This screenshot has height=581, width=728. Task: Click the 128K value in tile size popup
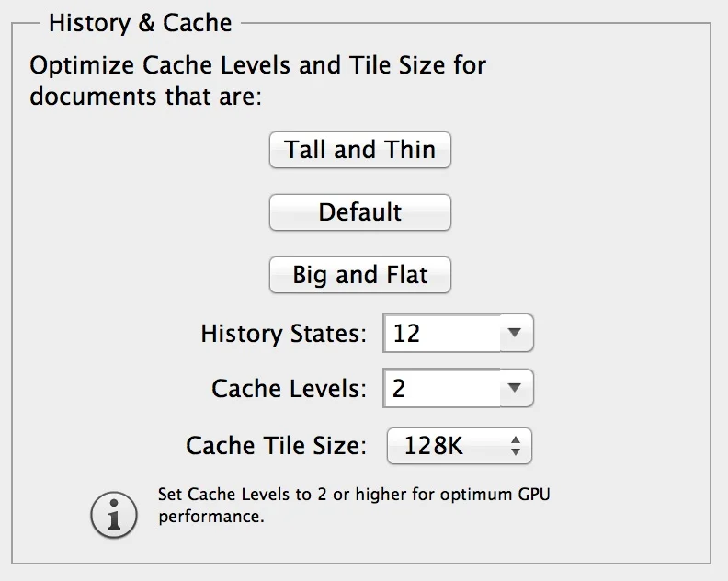pos(434,447)
